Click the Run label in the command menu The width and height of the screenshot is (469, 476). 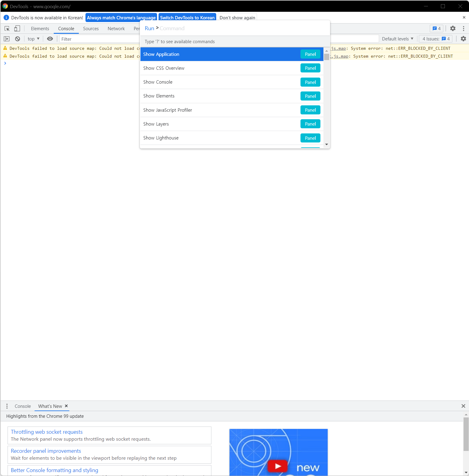click(149, 28)
